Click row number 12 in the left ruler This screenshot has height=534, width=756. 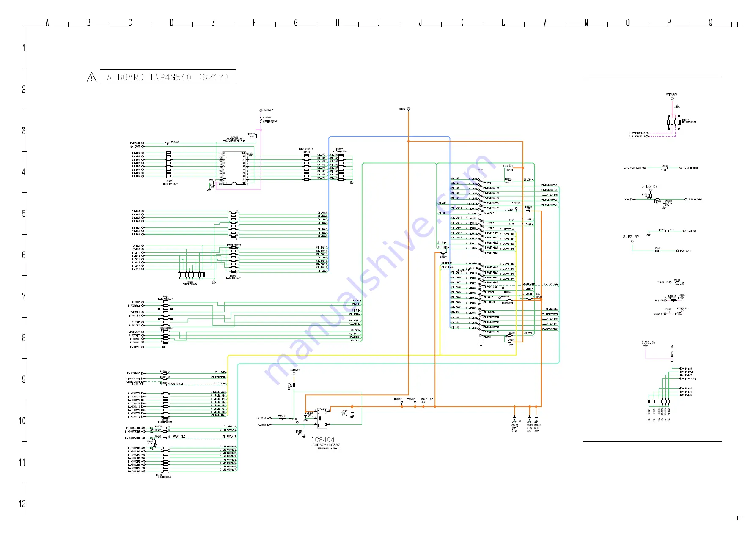click(x=22, y=504)
